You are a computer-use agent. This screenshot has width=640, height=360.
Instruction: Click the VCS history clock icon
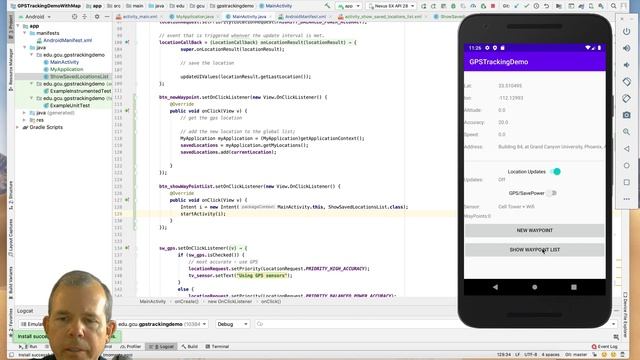(x=536, y=6)
